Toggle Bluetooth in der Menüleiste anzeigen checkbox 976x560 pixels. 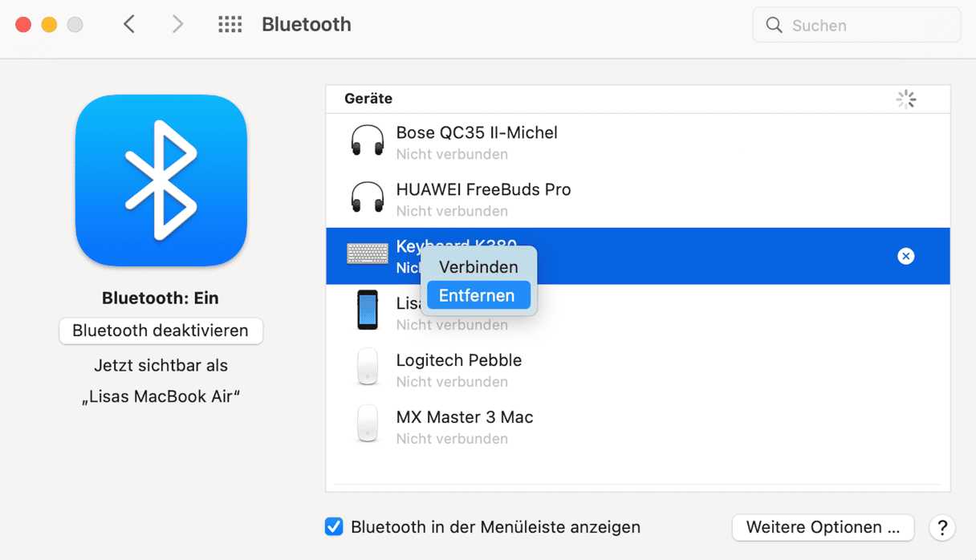click(x=334, y=527)
